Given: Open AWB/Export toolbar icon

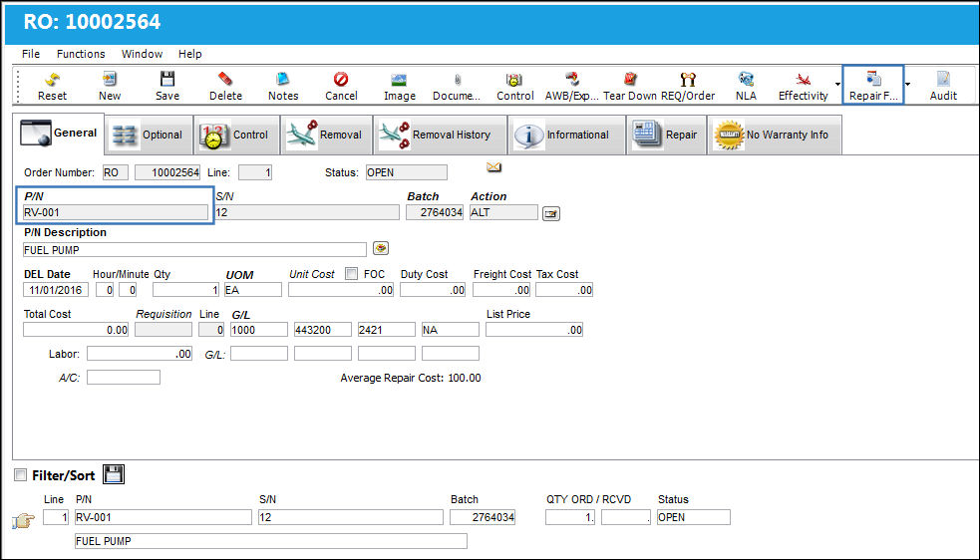Looking at the screenshot, I should (572, 80).
